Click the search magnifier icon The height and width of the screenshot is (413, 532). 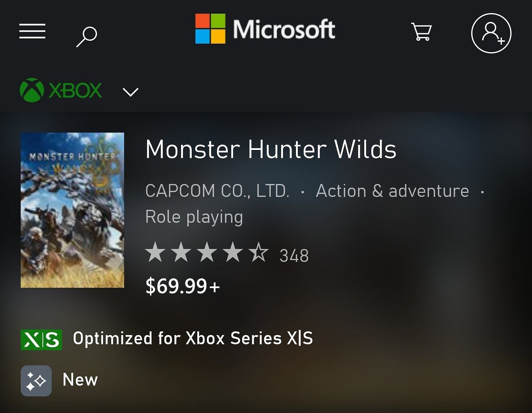pyautogui.click(x=87, y=36)
